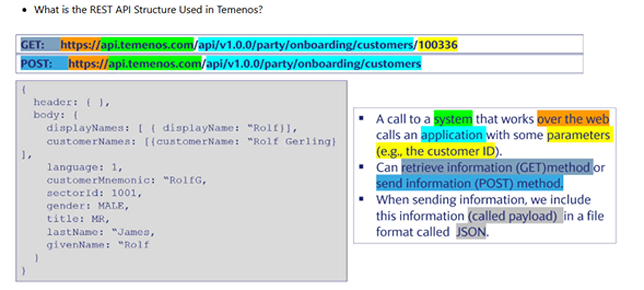Click the displayNames line in code

[172, 128]
